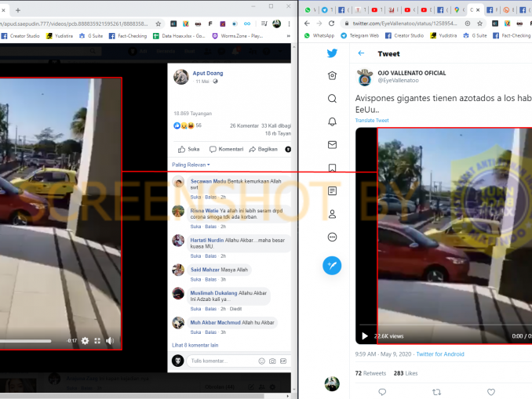Image resolution: width=532 pixels, height=399 pixels.
Task: Open Twitter Profile person icon
Action: click(x=332, y=214)
